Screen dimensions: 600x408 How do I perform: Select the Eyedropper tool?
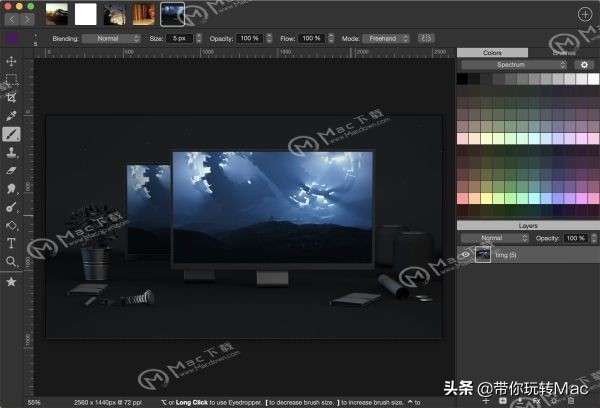point(11,116)
